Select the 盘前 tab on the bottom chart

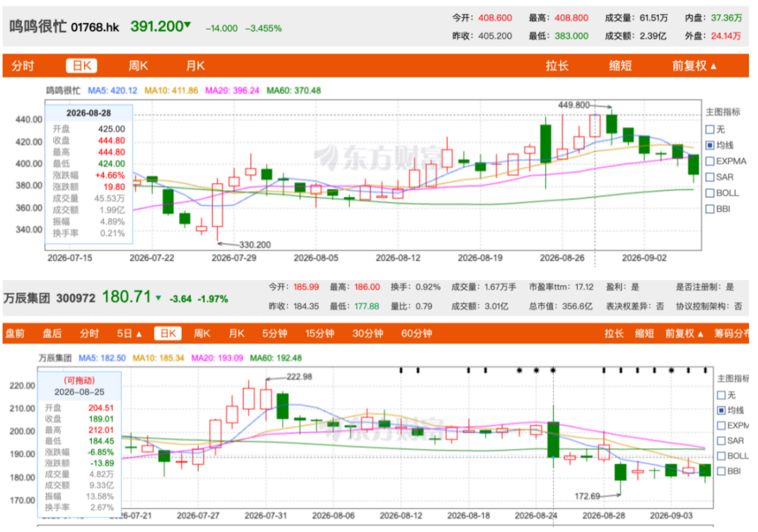tap(15, 333)
